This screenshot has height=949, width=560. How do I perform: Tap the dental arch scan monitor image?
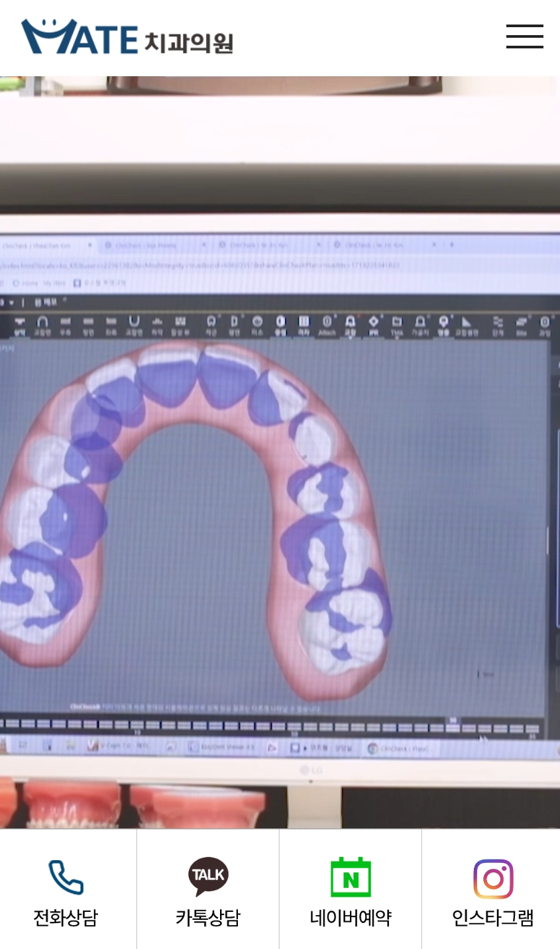pos(280,453)
